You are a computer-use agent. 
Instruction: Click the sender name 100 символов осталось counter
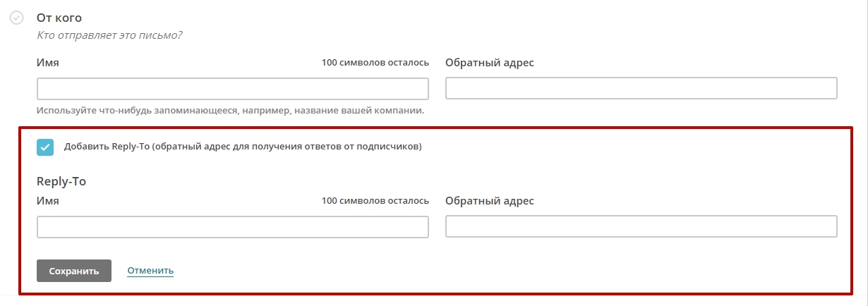(x=375, y=63)
